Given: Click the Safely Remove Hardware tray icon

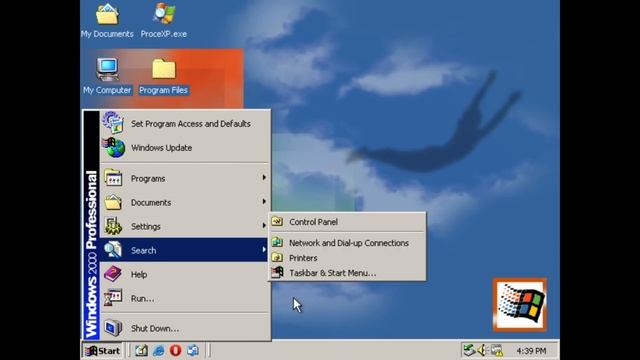Looking at the screenshot, I should coord(469,350).
